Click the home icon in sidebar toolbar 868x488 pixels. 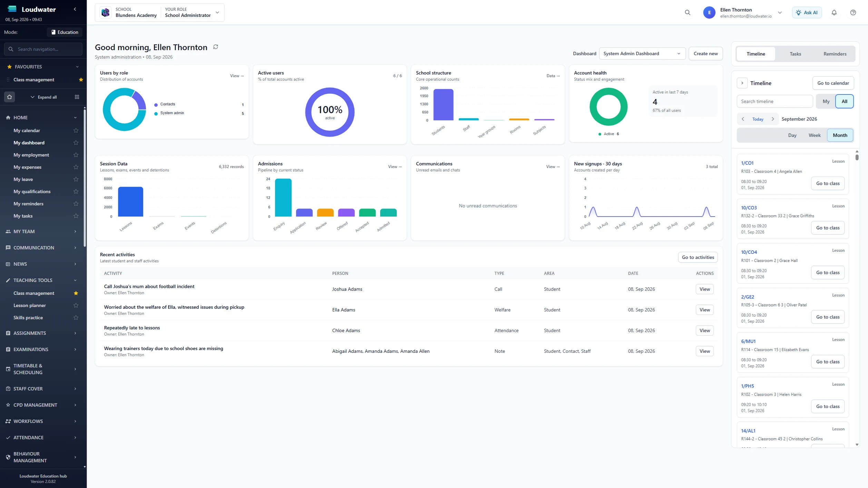coord(10,97)
